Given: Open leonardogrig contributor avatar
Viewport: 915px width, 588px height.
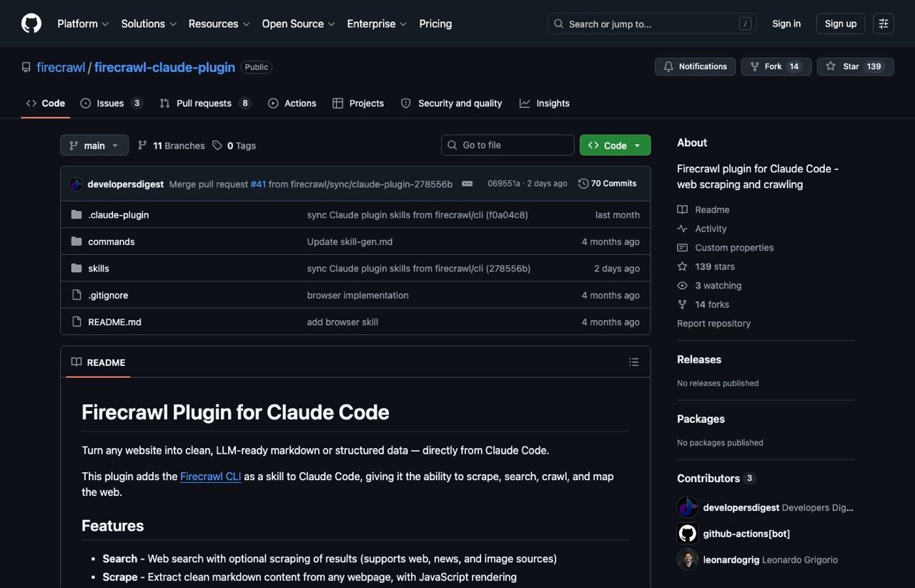Looking at the screenshot, I should point(687,559).
